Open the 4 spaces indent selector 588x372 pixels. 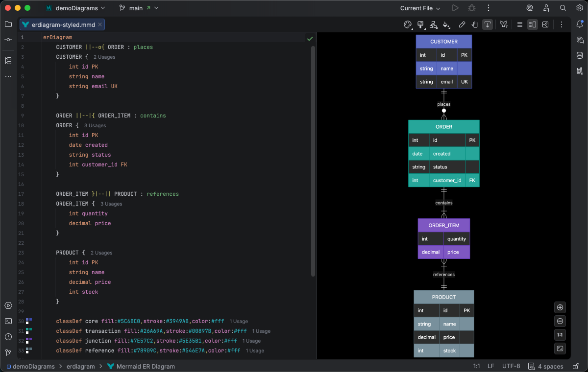point(546,366)
